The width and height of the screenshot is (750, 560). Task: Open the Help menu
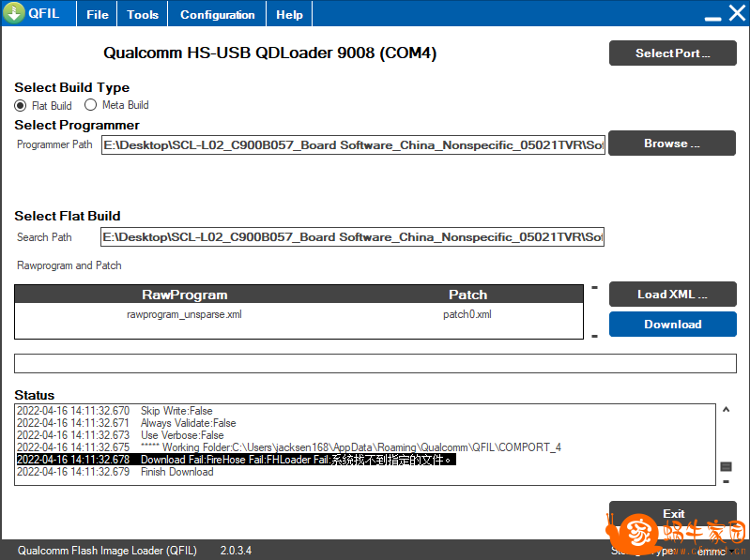(289, 14)
